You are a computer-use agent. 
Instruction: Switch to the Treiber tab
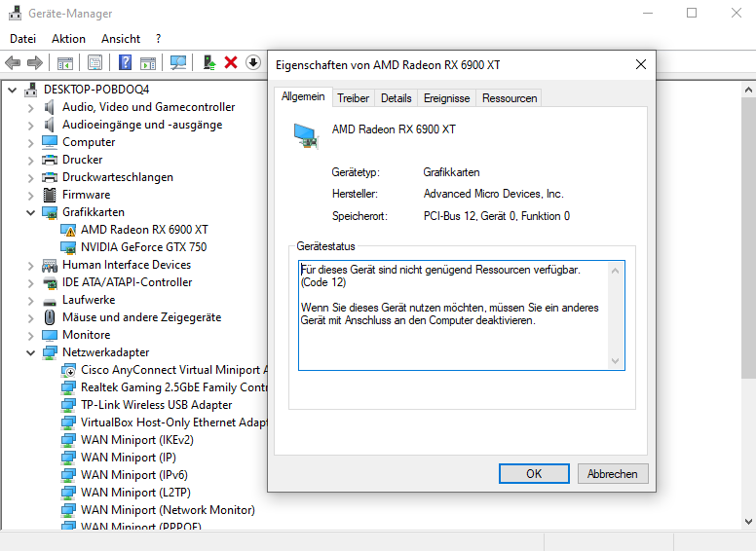coord(353,98)
